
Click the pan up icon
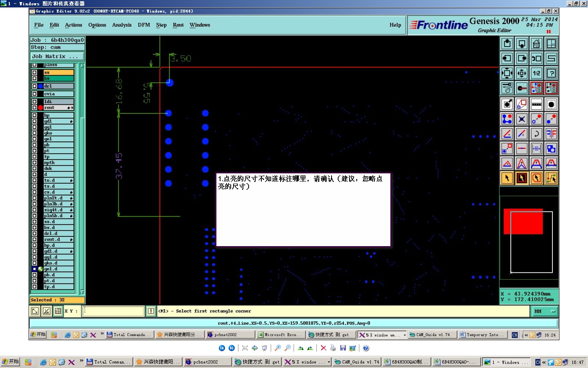point(507,43)
